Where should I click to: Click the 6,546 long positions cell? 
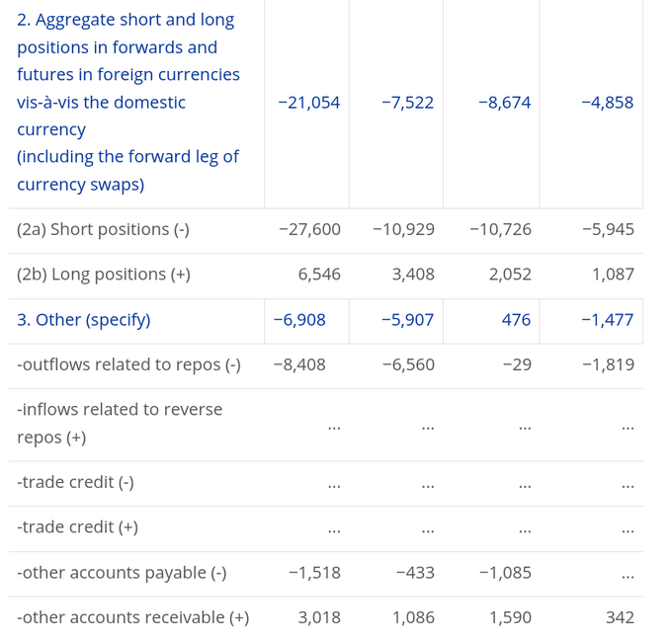click(x=319, y=274)
